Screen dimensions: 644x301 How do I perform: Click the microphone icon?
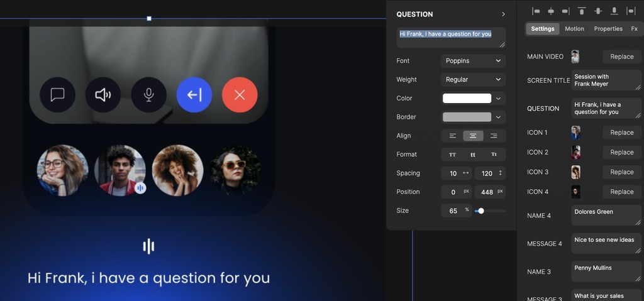click(148, 95)
